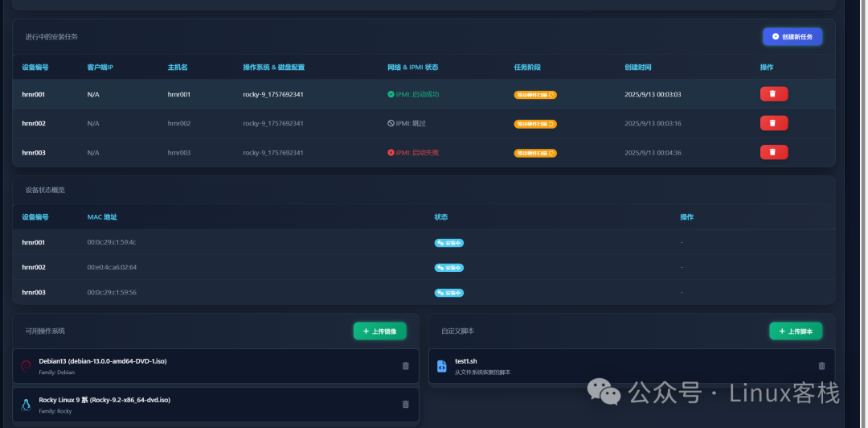Click the 网络 & IPMI 状态 column header
This screenshot has width=868, height=428.
coord(412,67)
